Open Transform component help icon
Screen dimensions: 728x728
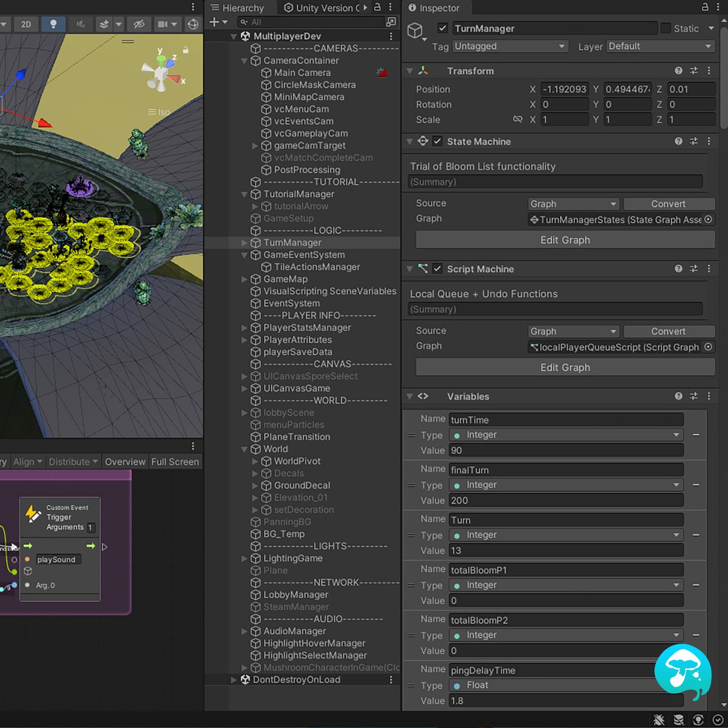(678, 71)
